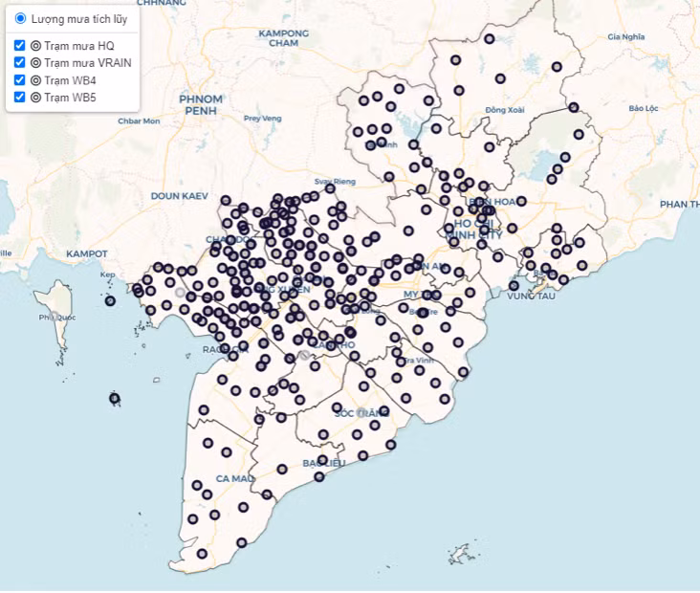700x593 pixels.
Task: Uncheck the Trạm mưa HQ checkbox
Action: tap(20, 45)
